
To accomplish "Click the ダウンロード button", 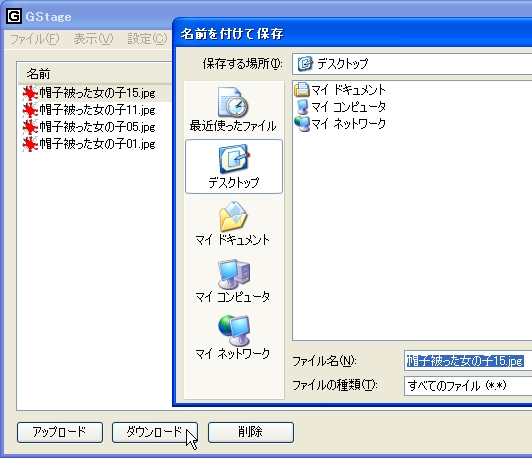I will pyautogui.click(x=155, y=432).
